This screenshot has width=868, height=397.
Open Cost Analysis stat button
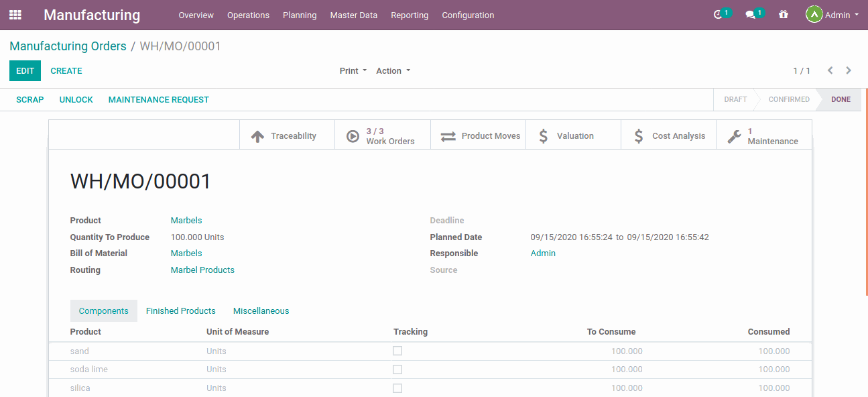(638, 135)
